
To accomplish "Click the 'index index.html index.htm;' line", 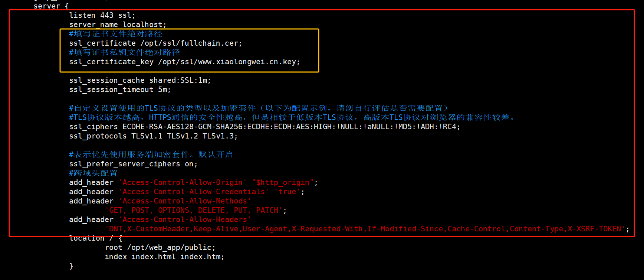I will (164, 257).
